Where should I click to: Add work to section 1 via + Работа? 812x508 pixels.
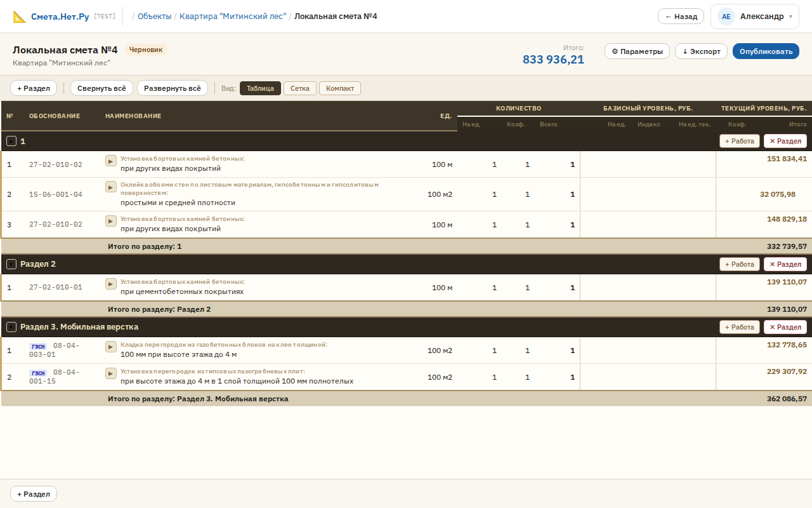pyautogui.click(x=739, y=141)
